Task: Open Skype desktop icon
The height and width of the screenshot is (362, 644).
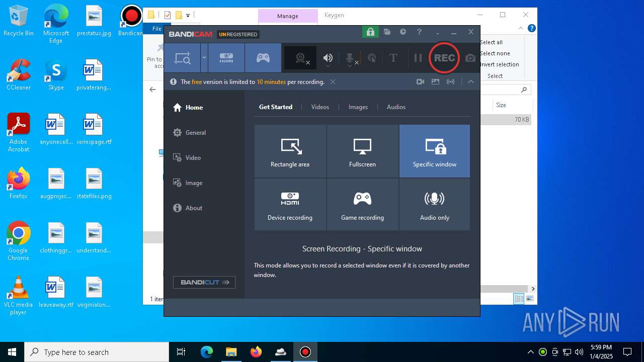Action: (x=56, y=75)
